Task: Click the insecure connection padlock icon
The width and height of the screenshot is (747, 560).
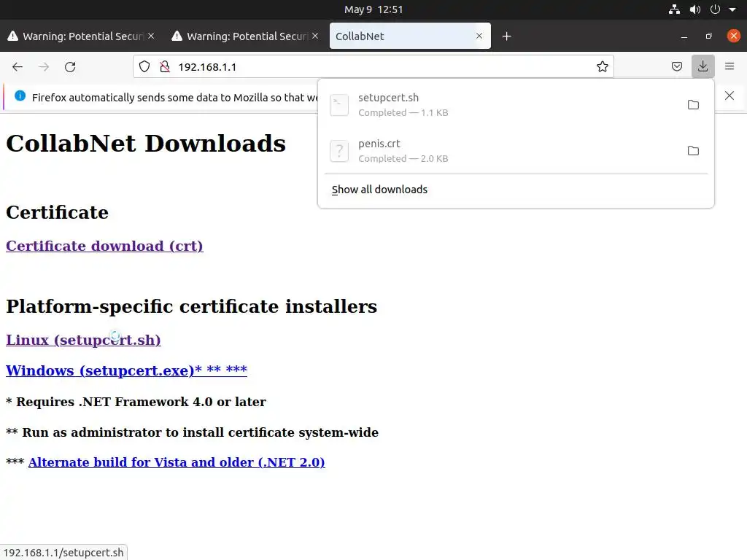Action: (x=165, y=66)
